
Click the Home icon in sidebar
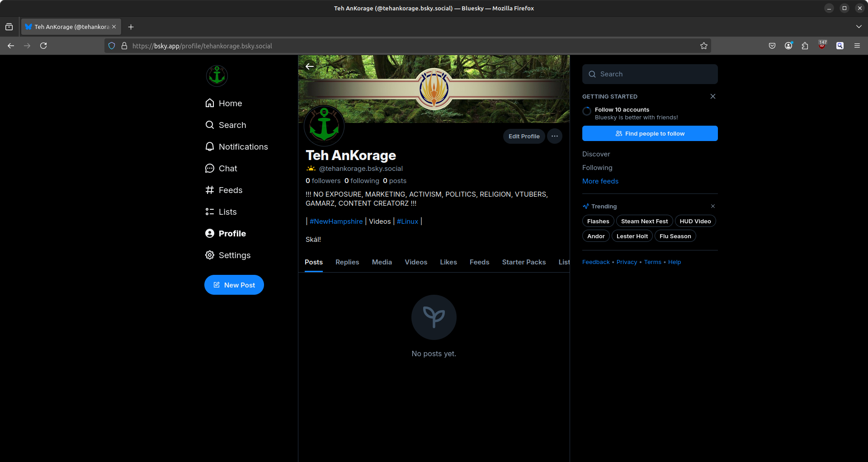coord(210,103)
